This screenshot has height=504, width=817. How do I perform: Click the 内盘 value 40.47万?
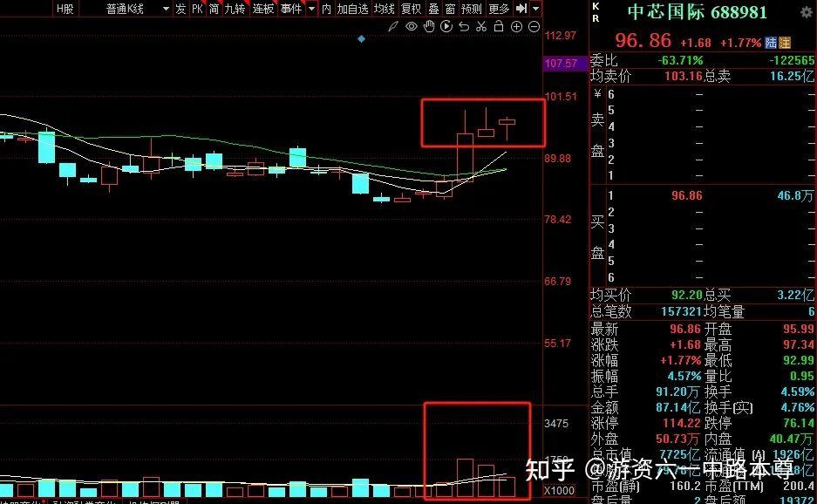[x=792, y=439]
